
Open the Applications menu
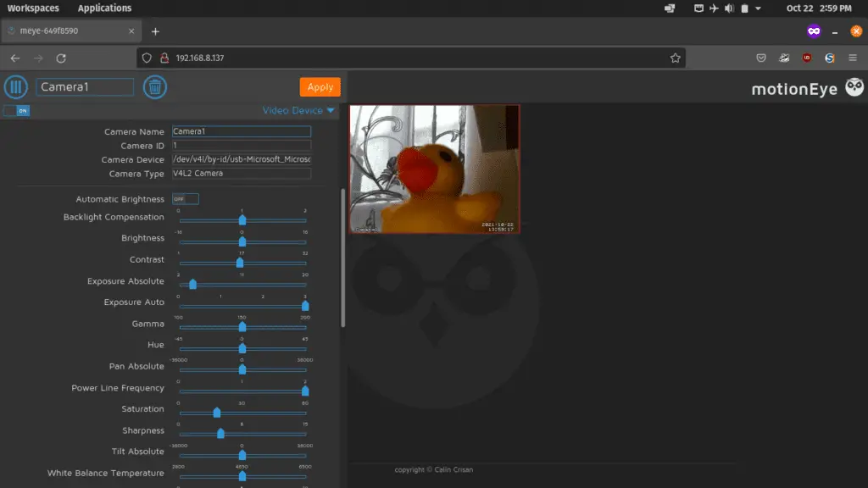click(104, 8)
